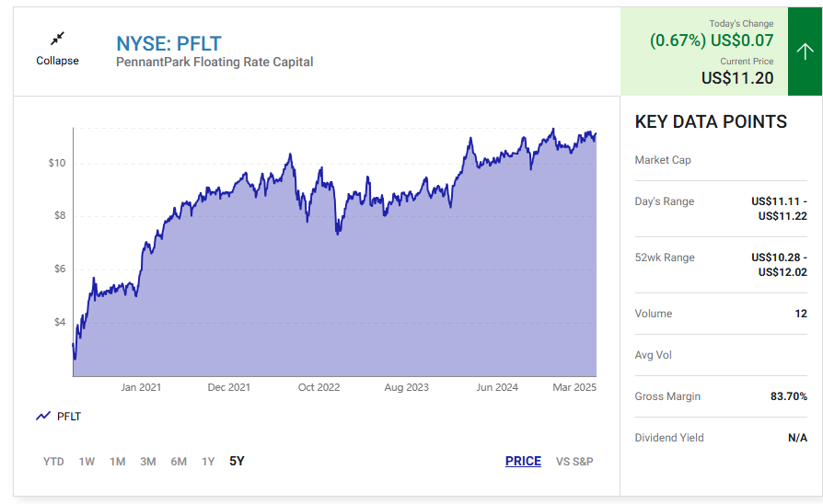
Task: Open the PRICE chart view
Action: click(523, 461)
